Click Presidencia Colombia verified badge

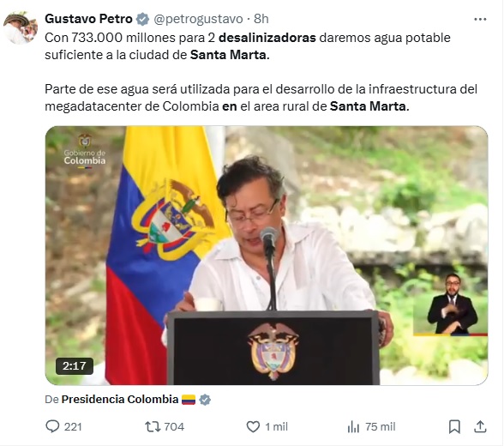click(205, 400)
